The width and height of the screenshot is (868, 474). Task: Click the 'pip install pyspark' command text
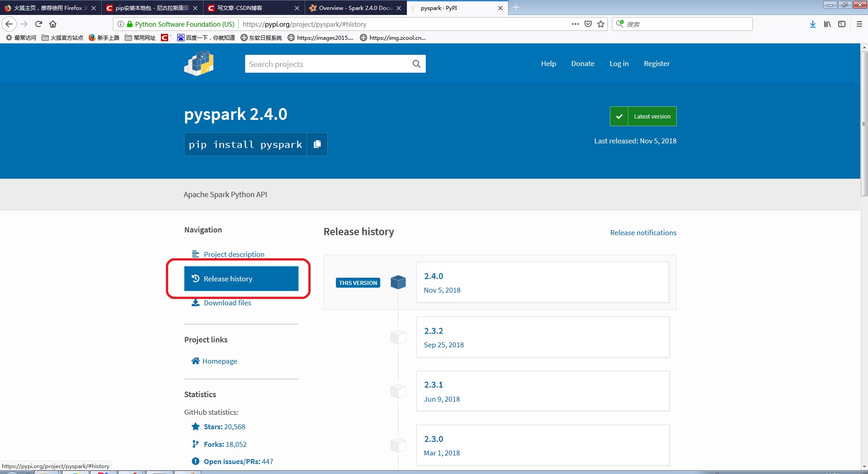245,144
